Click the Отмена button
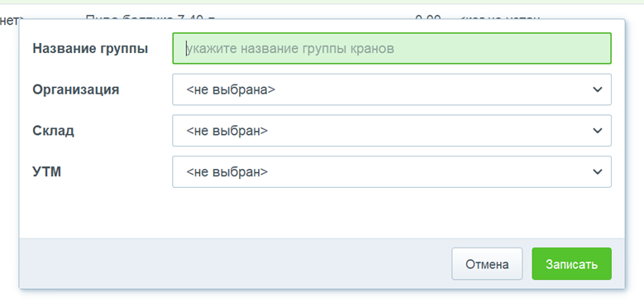The image size is (644, 308). [487, 264]
